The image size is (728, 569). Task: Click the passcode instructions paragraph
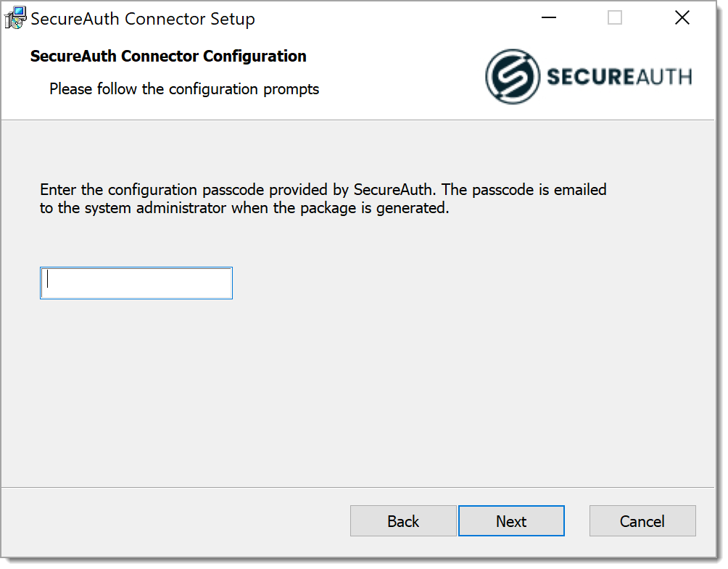coord(323,198)
